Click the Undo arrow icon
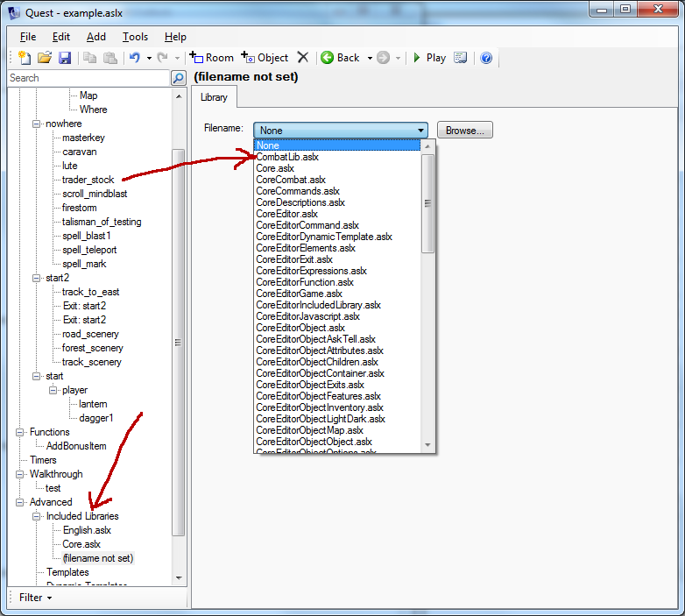 tap(134, 58)
